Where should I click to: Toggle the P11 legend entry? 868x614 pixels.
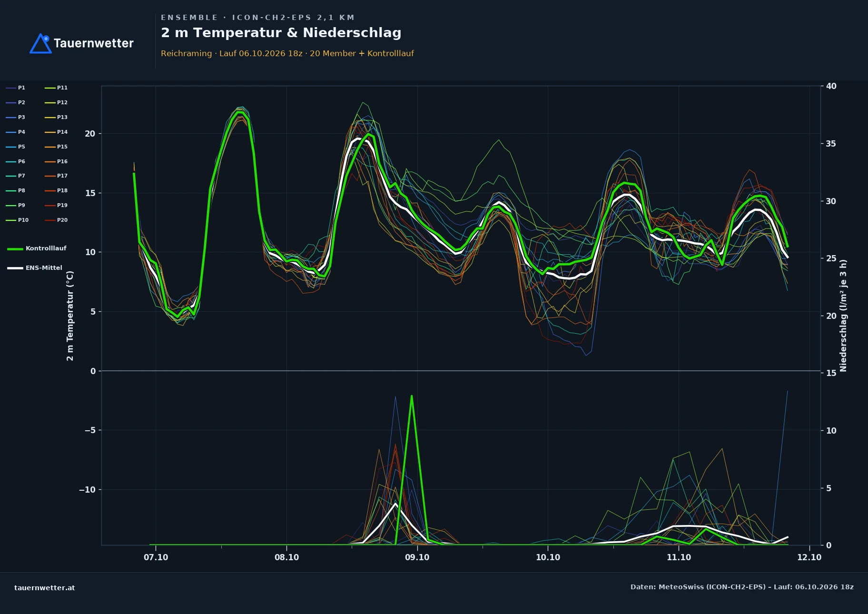(56, 88)
